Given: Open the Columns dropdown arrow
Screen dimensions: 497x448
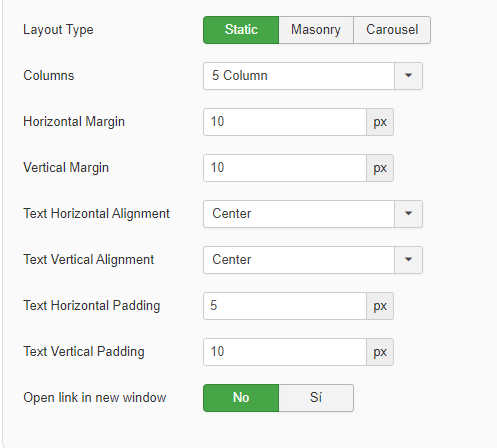Looking at the screenshot, I should pyautogui.click(x=408, y=76).
